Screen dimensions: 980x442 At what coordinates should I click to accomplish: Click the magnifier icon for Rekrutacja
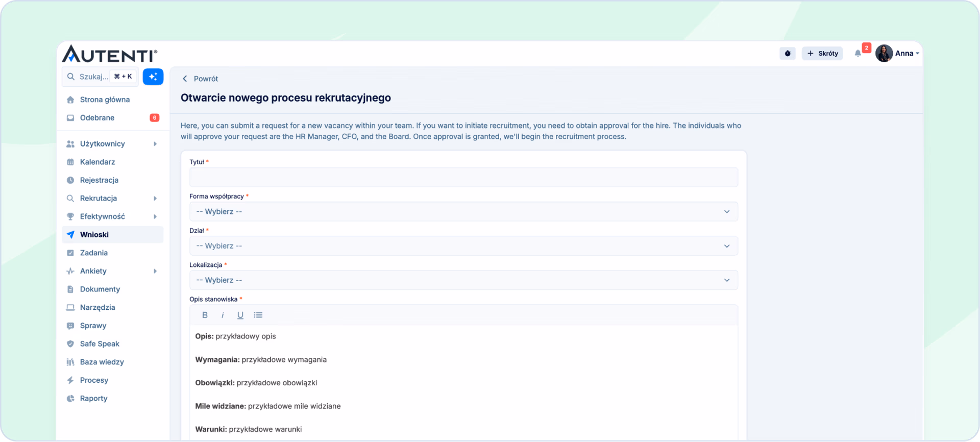click(x=70, y=199)
